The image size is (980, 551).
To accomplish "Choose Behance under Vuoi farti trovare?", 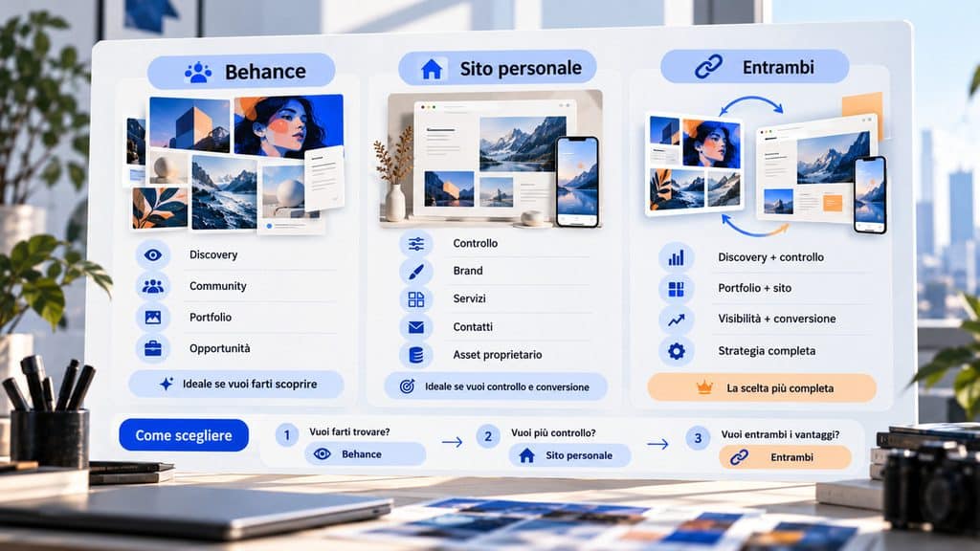I will tap(365, 454).
